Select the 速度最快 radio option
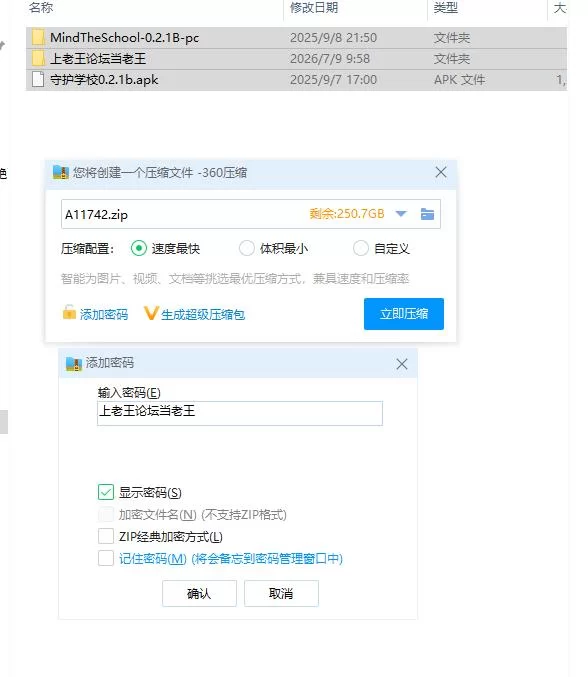The image size is (588, 677). (x=139, y=248)
